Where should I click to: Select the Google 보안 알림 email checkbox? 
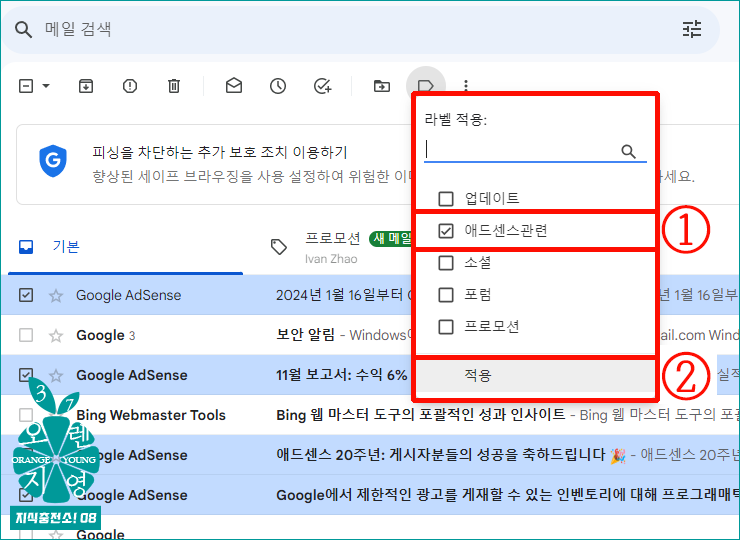tap(26, 335)
